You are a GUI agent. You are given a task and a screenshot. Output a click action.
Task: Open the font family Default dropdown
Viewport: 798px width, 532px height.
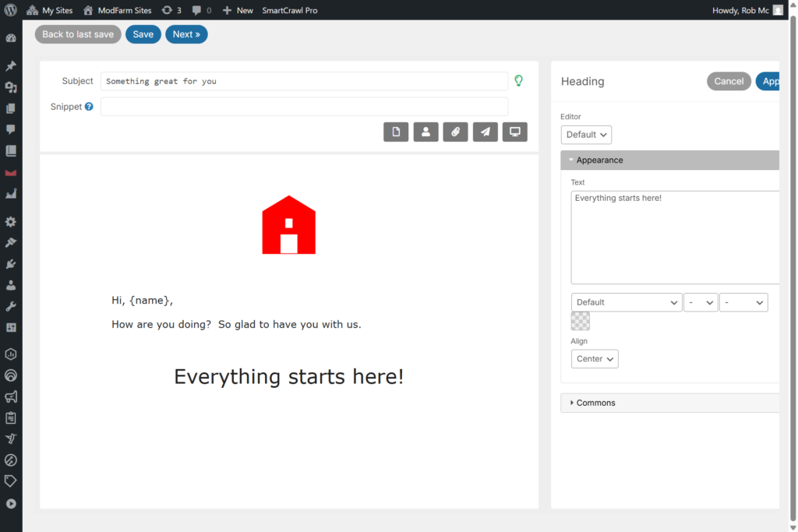click(627, 302)
